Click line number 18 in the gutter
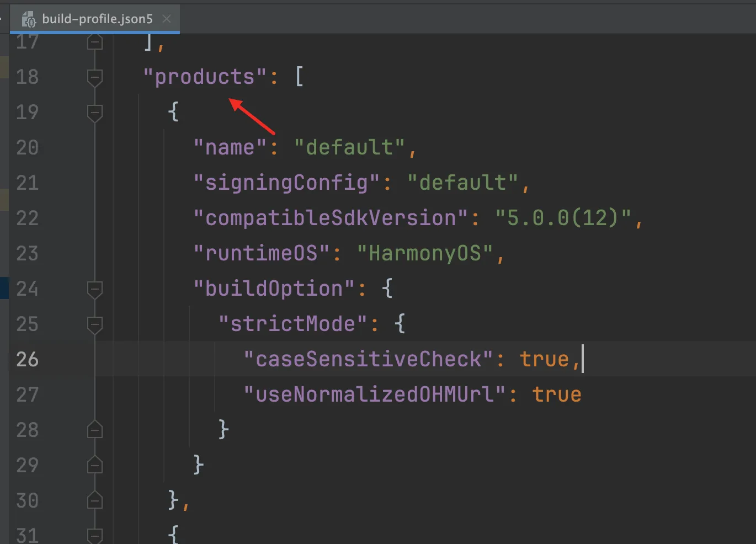 [27, 77]
